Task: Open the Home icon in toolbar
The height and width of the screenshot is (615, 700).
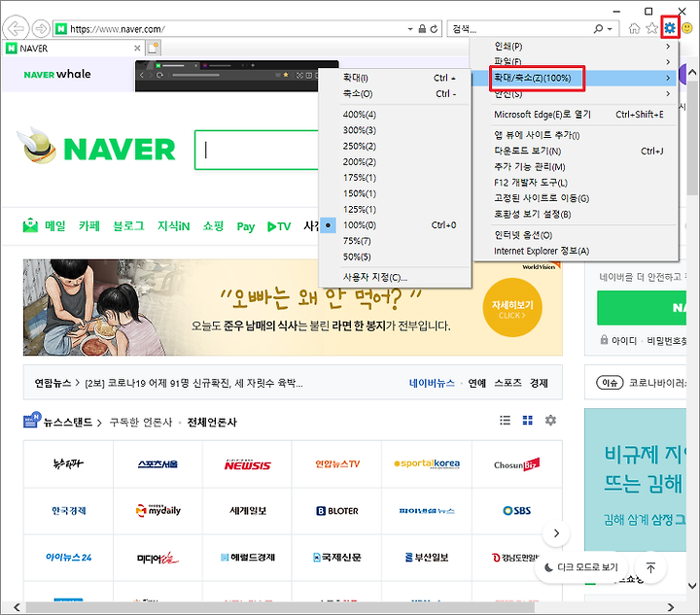Action: coord(634,28)
